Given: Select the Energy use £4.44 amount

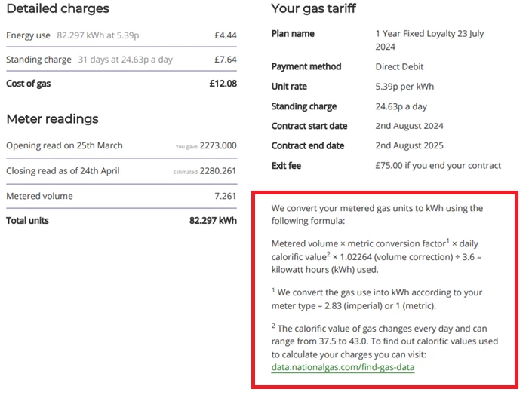Looking at the screenshot, I should tap(226, 35).
